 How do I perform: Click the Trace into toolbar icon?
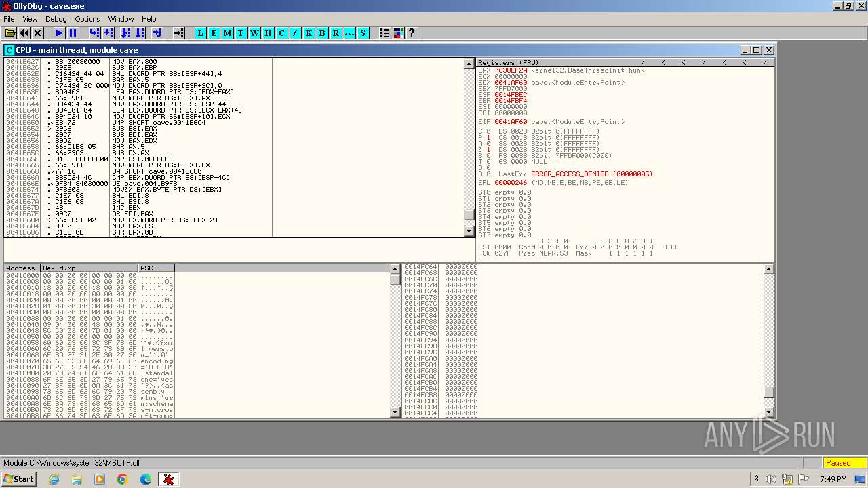pos(125,33)
